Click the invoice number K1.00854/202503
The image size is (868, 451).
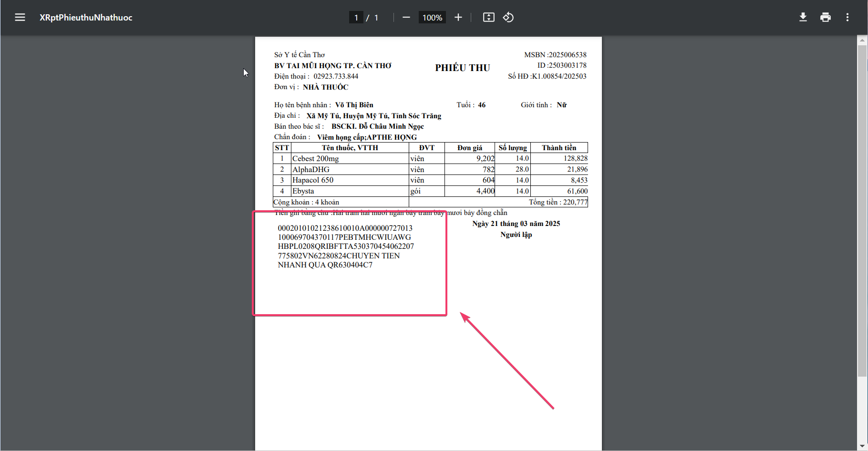point(559,76)
